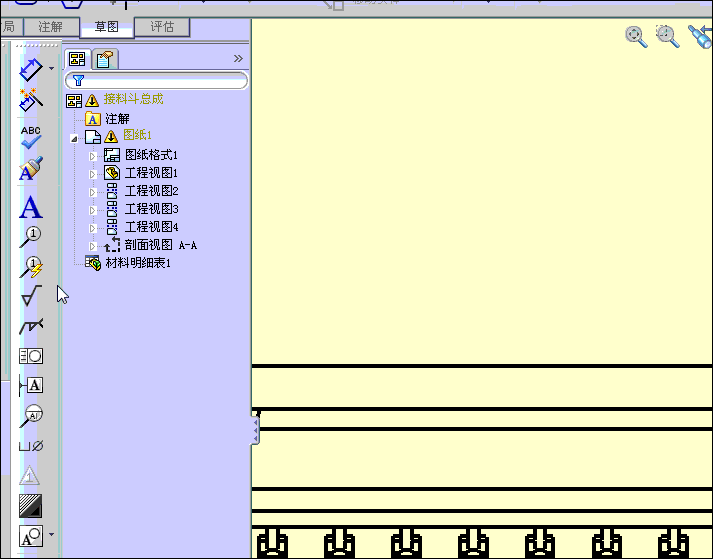Click the filter funnel icon
713x559 pixels.
(x=78, y=81)
